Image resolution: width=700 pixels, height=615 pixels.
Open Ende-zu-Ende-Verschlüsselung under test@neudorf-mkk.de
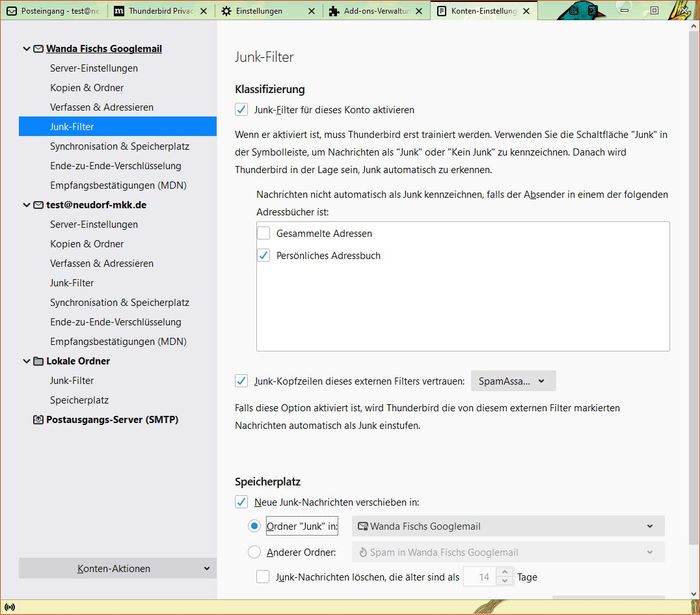point(115,322)
